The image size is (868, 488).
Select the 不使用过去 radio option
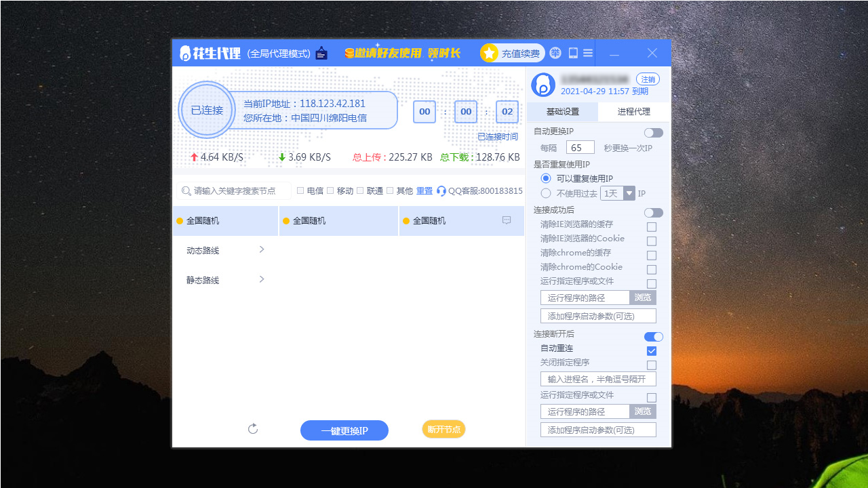545,192
